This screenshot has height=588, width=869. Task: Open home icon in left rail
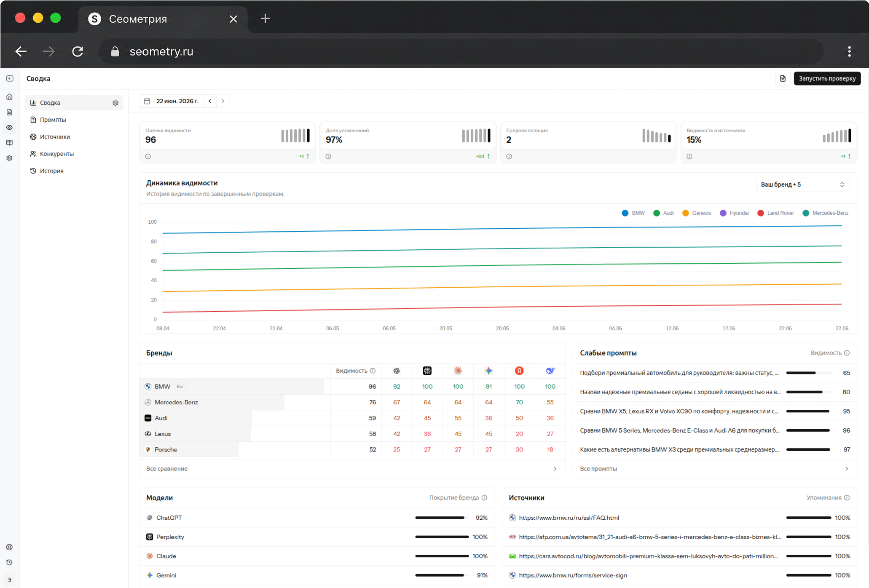[x=9, y=97]
